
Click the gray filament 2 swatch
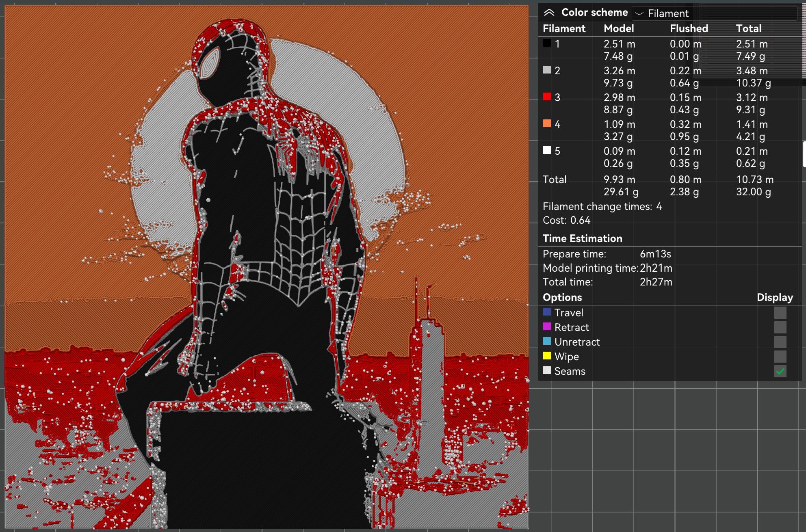[546, 70]
